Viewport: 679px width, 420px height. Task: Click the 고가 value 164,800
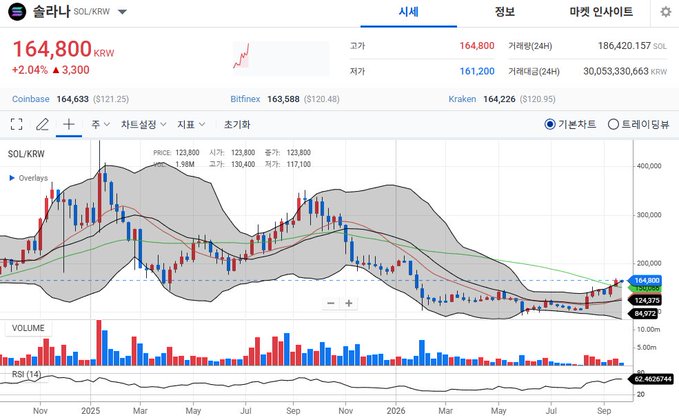click(x=477, y=46)
